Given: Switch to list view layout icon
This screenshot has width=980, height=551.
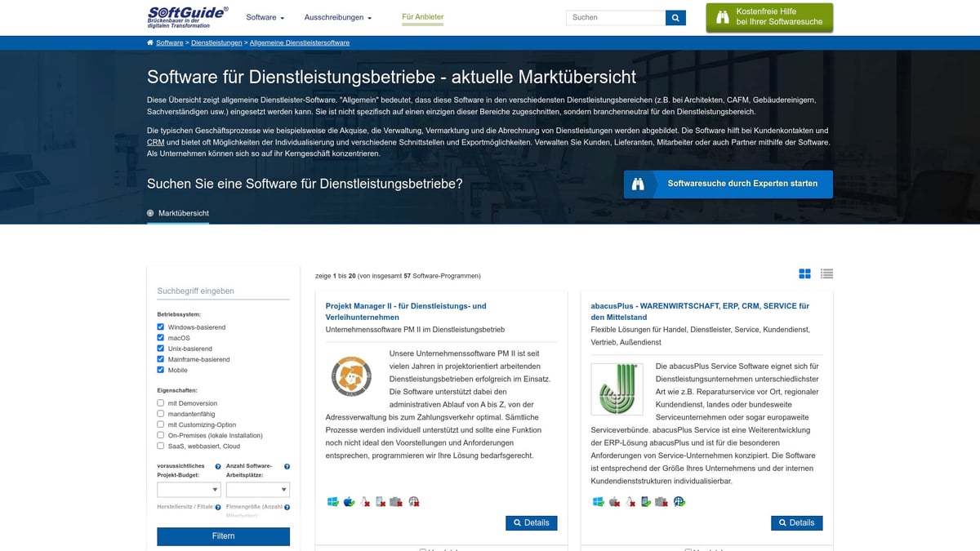Looking at the screenshot, I should point(827,274).
